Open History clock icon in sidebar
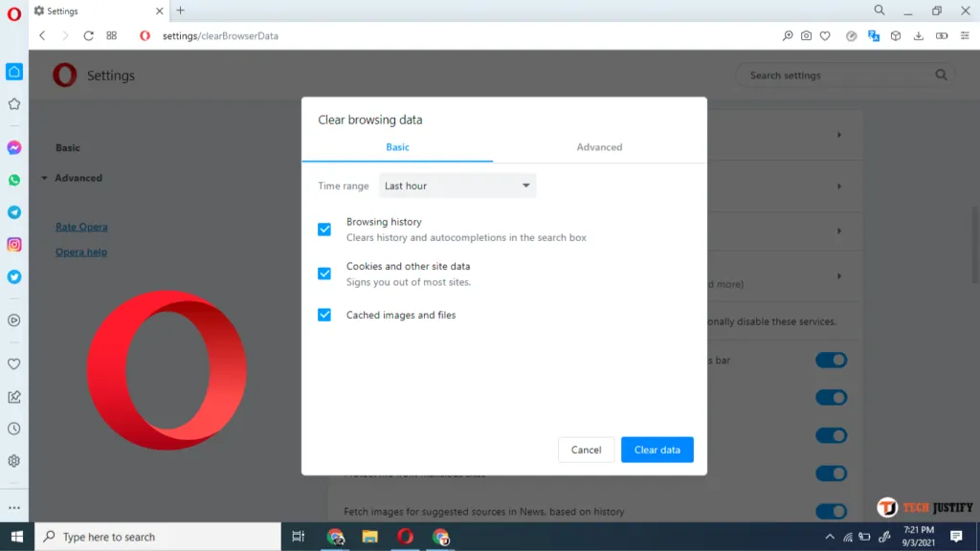 pos(14,429)
